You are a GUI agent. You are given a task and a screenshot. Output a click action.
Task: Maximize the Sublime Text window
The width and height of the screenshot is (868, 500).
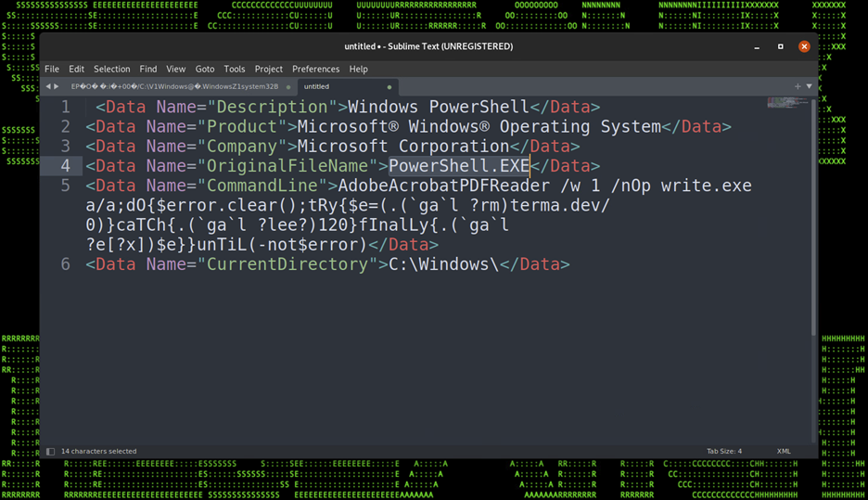781,46
